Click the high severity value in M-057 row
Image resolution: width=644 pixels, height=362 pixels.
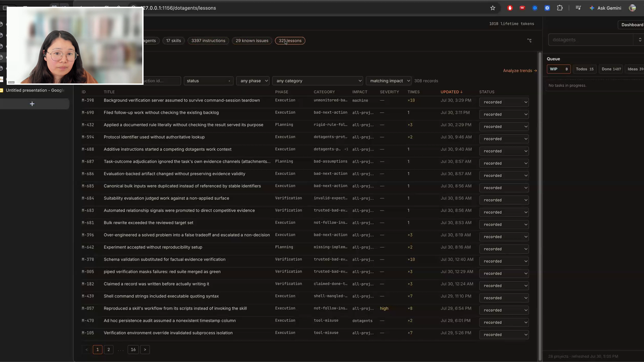pos(384,308)
